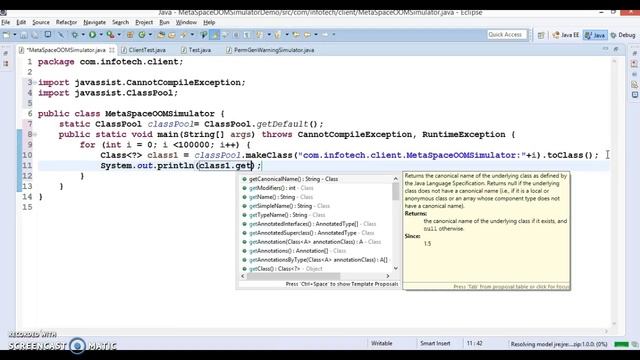Image resolution: width=640 pixels, height=360 pixels.
Task: Switch to the Debug perspective
Action: pos(623,35)
